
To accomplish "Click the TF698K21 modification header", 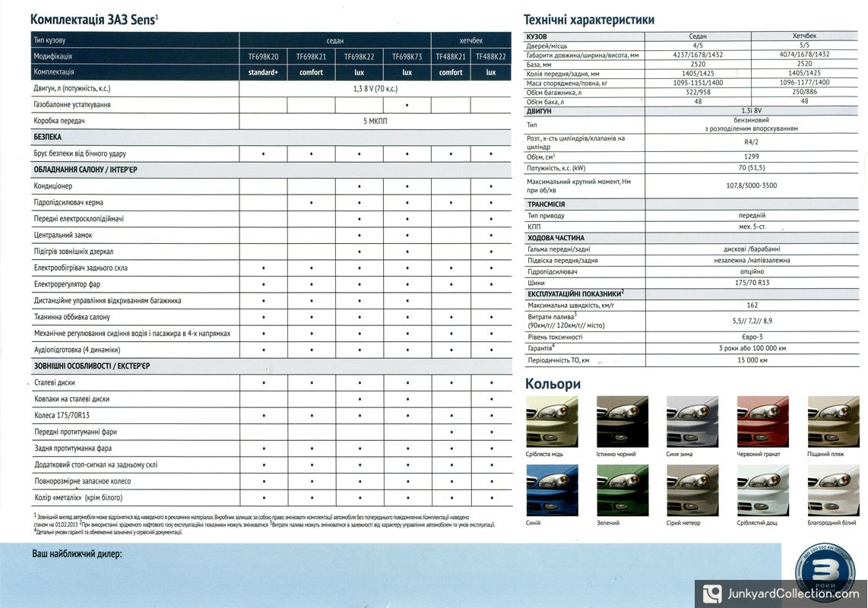I will click(x=311, y=56).
